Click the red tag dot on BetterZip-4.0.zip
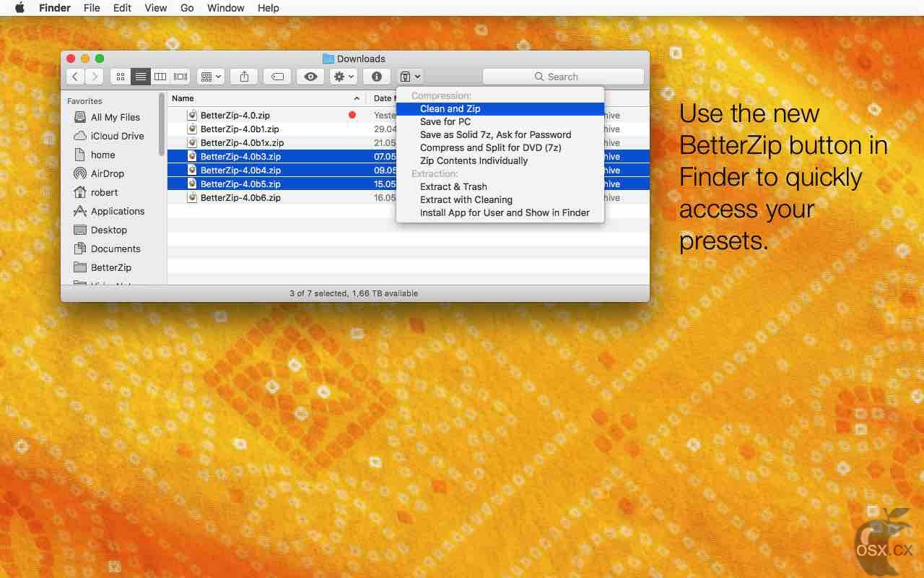The height and width of the screenshot is (578, 924). pyautogui.click(x=352, y=115)
